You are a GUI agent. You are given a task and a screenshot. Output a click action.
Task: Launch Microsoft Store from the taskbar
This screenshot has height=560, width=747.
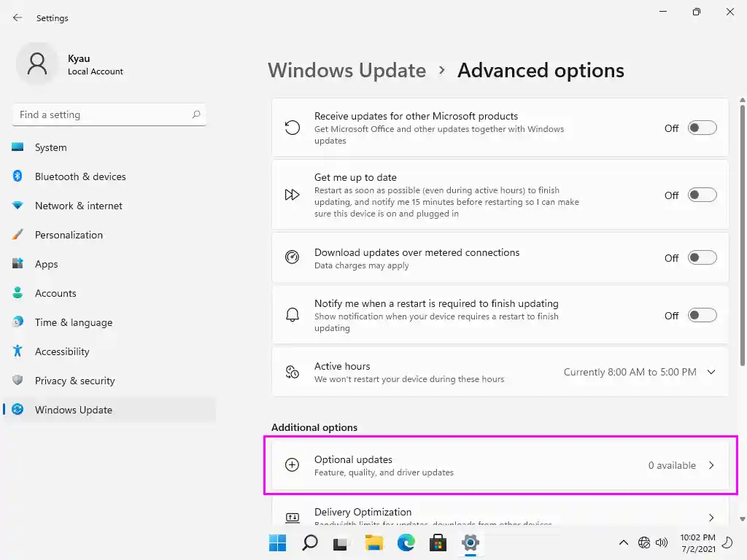pyautogui.click(x=438, y=542)
